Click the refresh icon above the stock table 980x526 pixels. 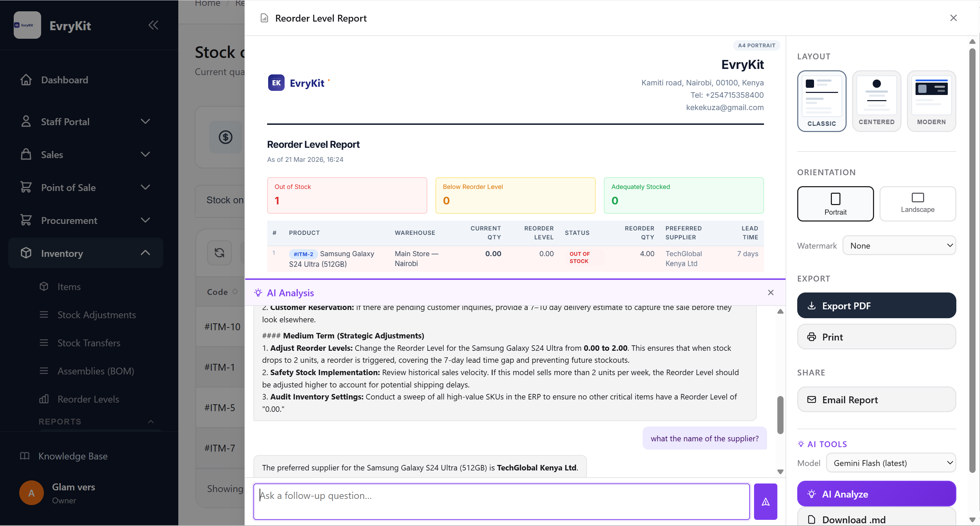click(x=219, y=252)
